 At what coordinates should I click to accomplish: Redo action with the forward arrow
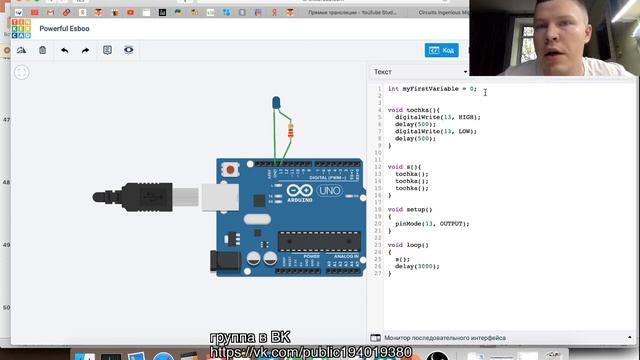tap(85, 50)
